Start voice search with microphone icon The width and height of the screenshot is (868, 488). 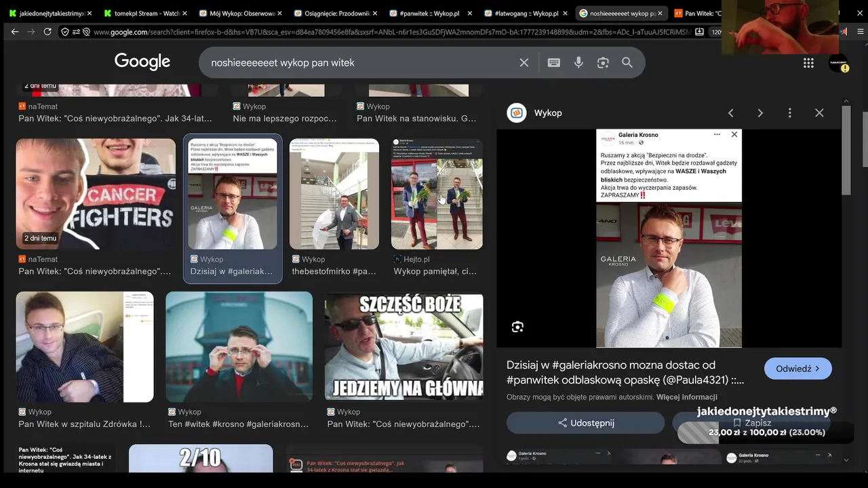[578, 62]
